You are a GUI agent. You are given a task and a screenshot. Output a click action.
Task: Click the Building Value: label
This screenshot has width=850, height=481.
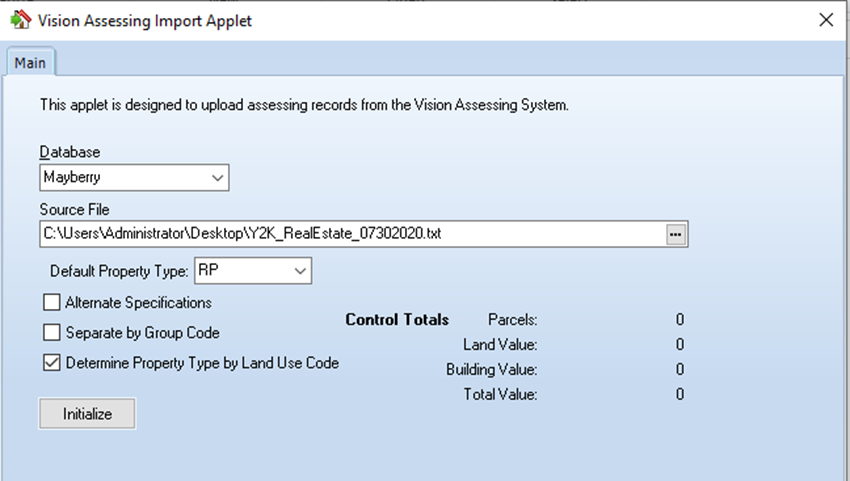click(492, 369)
